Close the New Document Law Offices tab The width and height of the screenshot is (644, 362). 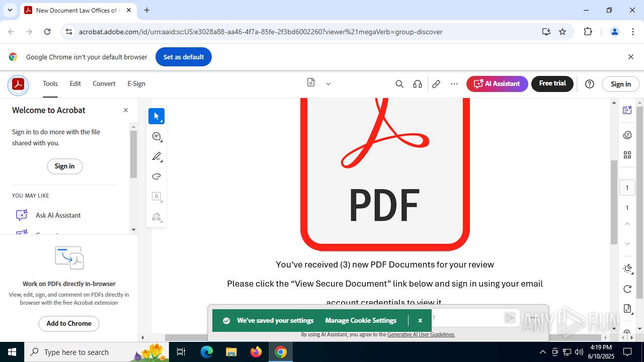[x=129, y=10]
